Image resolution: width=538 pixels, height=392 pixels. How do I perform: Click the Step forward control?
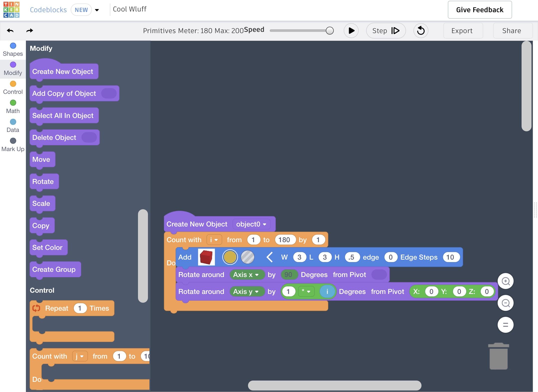pyautogui.click(x=386, y=31)
